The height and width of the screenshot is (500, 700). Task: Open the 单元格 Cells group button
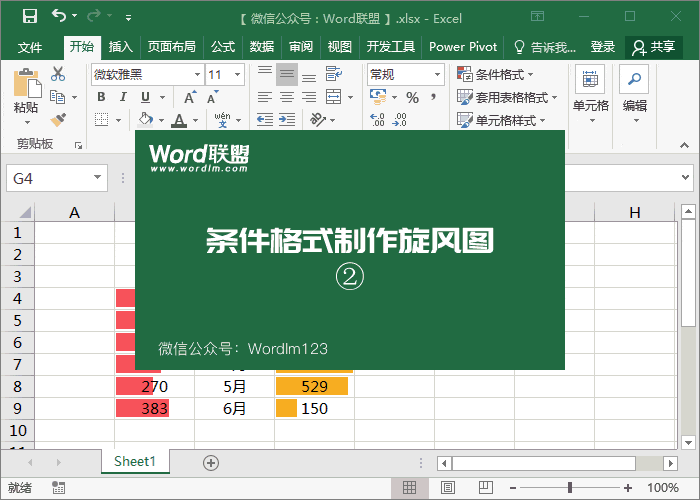[591, 95]
